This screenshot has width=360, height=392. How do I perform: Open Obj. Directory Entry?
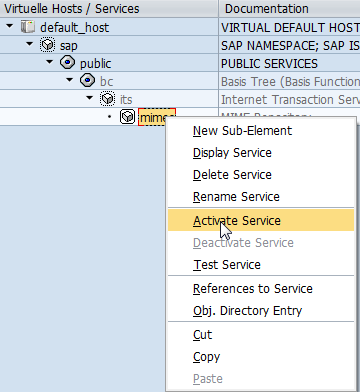click(261, 311)
